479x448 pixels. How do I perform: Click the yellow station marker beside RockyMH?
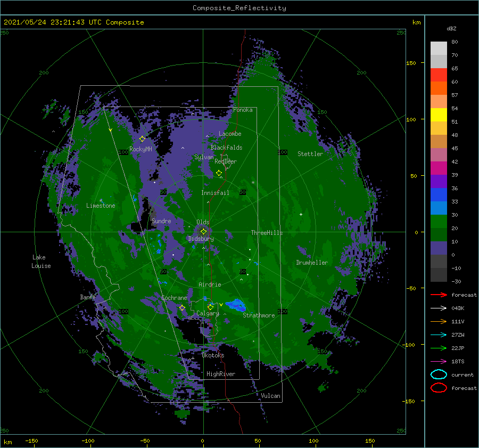tap(142, 139)
